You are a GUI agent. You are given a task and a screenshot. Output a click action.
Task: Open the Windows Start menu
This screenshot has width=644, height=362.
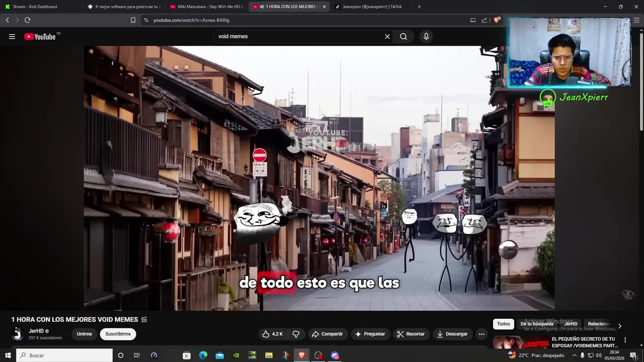8,355
